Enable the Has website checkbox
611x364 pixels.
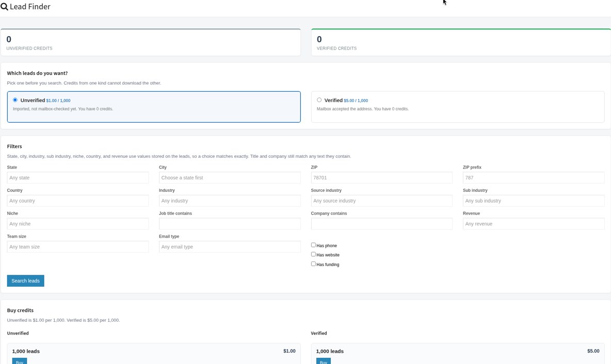pos(313,254)
